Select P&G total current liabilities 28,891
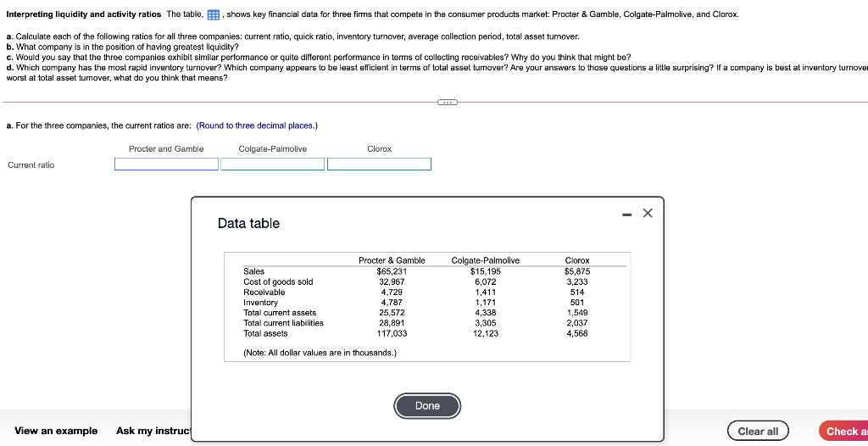This screenshot has width=868, height=446. click(392, 323)
